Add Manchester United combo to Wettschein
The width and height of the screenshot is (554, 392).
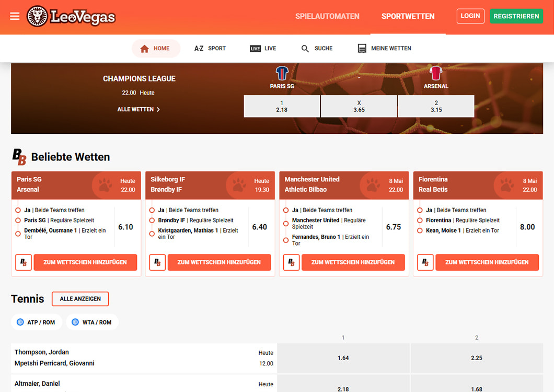353,262
